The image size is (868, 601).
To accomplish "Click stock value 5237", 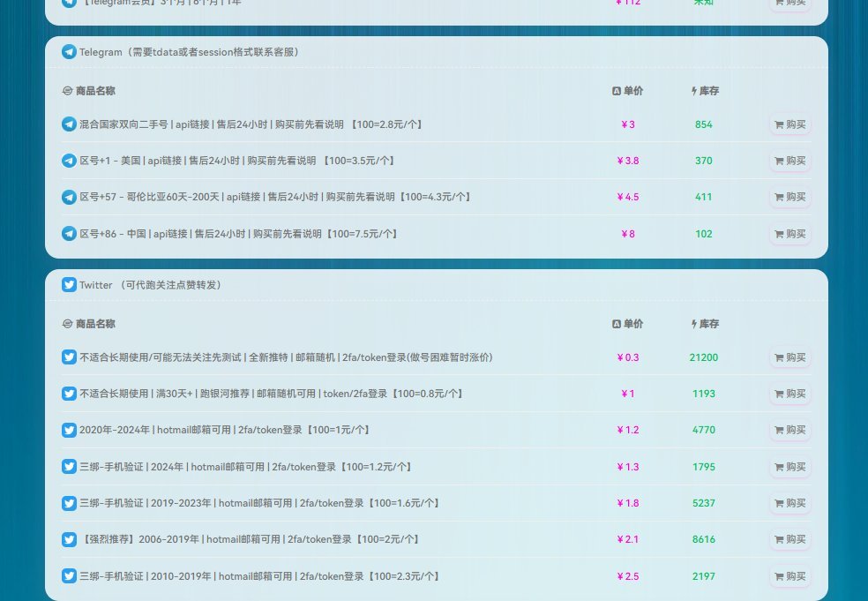I will pyautogui.click(x=704, y=503).
